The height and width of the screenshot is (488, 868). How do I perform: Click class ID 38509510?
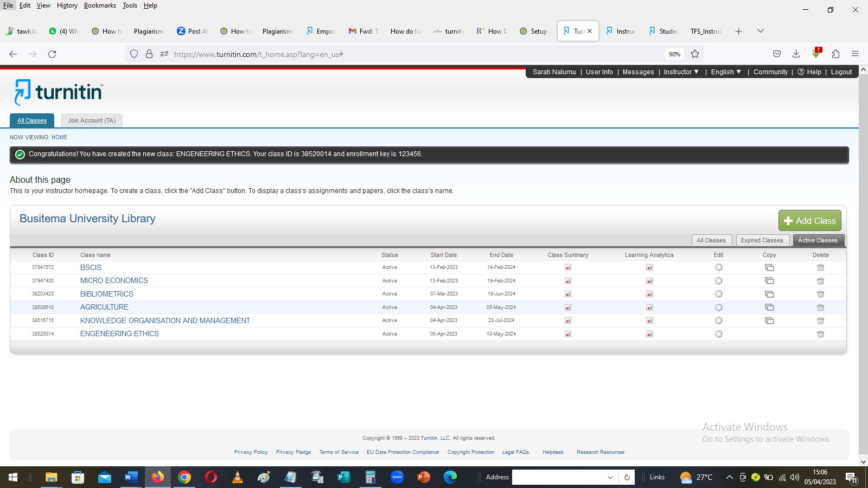43,307
